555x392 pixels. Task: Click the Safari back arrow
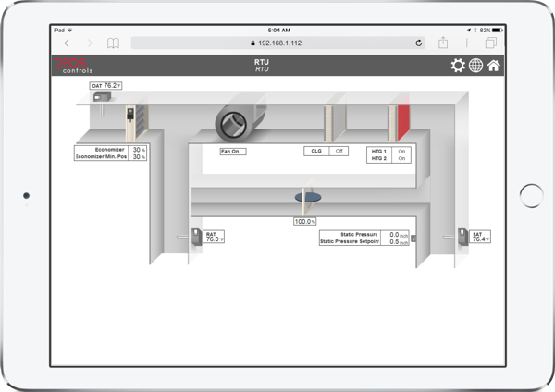point(67,43)
